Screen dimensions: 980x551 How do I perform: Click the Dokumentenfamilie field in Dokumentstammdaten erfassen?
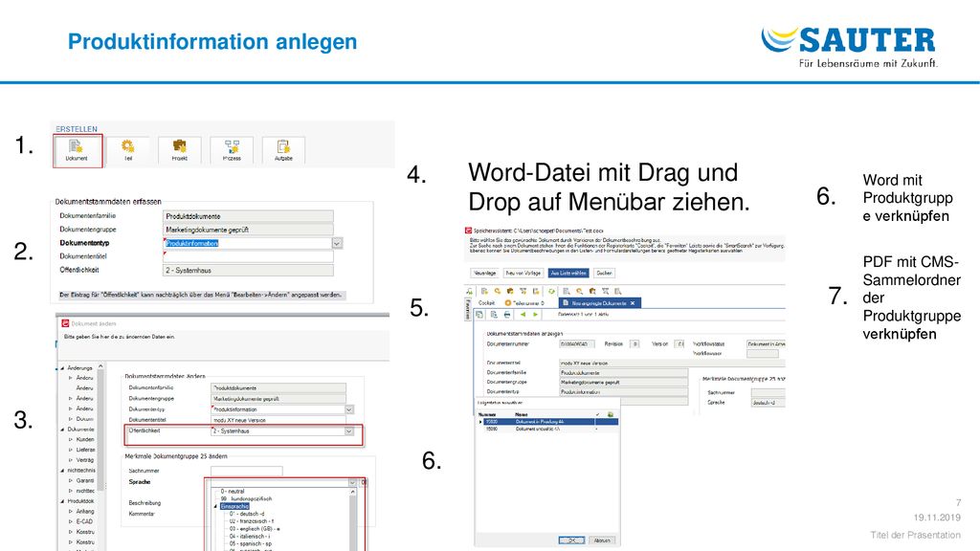tap(248, 216)
